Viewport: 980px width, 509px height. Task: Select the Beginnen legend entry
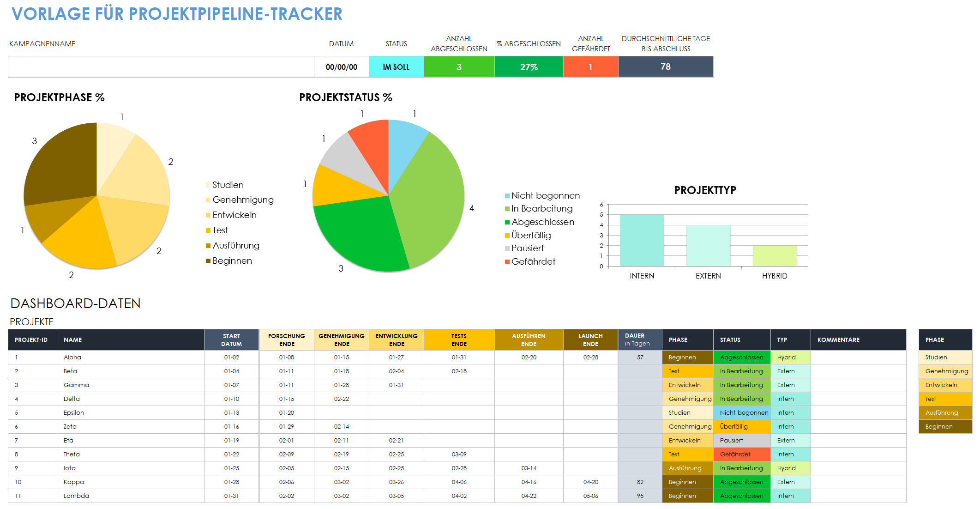coord(229,261)
